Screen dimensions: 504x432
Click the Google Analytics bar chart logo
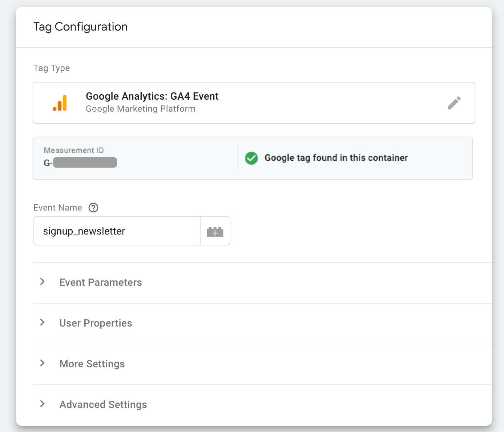[60, 103]
